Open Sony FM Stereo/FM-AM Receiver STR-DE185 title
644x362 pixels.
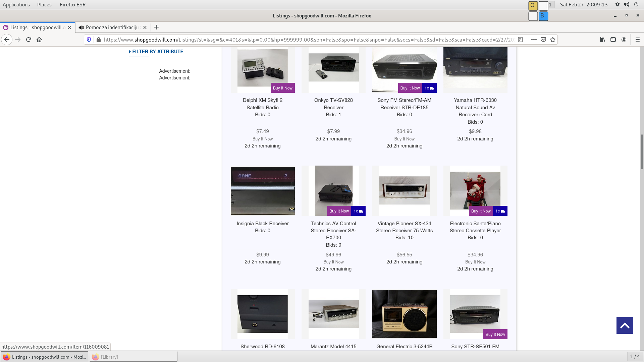[404, 104]
